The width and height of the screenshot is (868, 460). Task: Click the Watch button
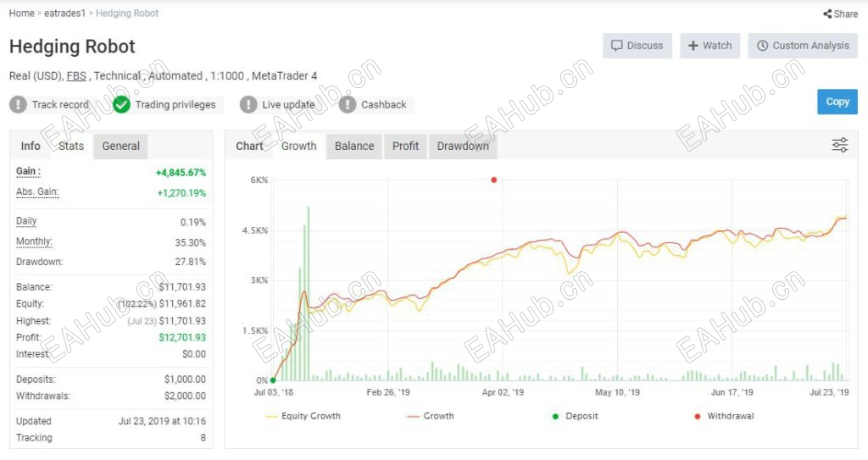coord(709,46)
